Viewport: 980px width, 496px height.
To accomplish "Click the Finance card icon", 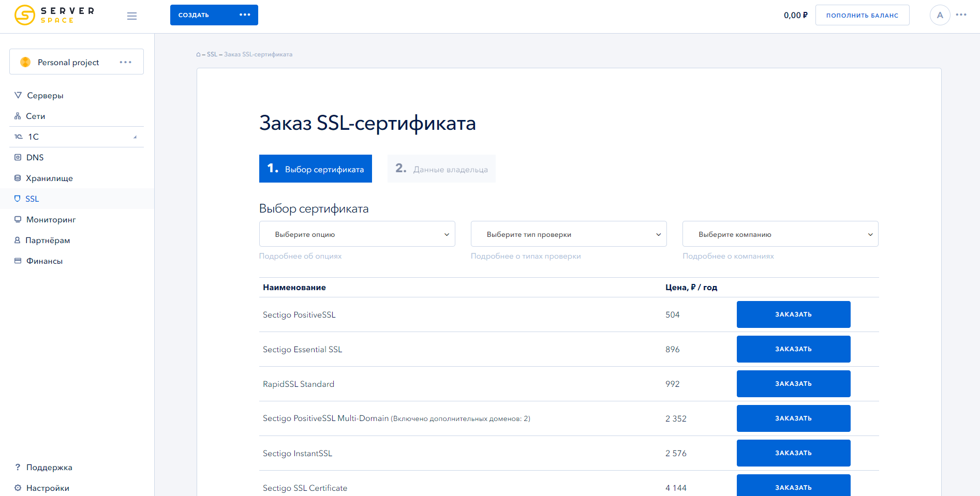I will [18, 261].
